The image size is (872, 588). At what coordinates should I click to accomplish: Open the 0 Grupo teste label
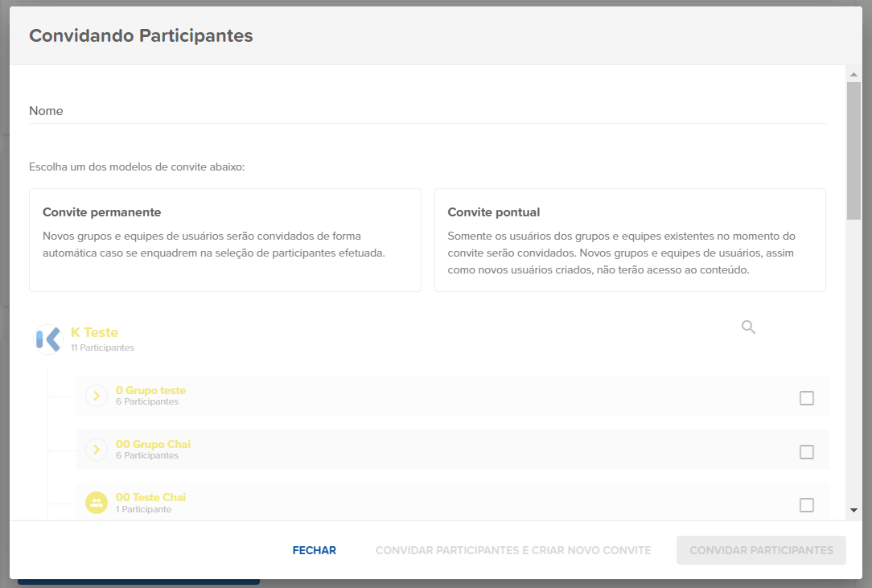pos(150,390)
